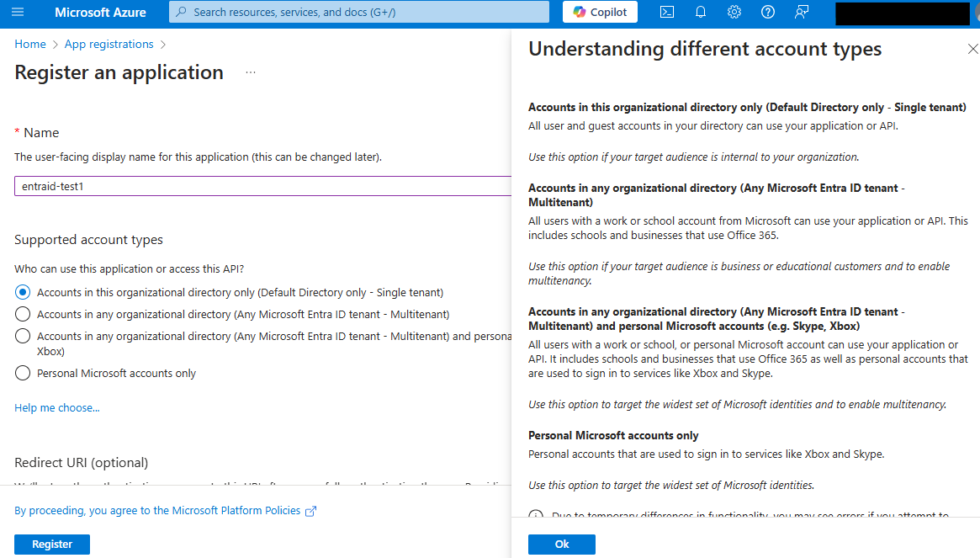
Task: Open the ellipsis menu beside Register an application
Action: [250, 72]
